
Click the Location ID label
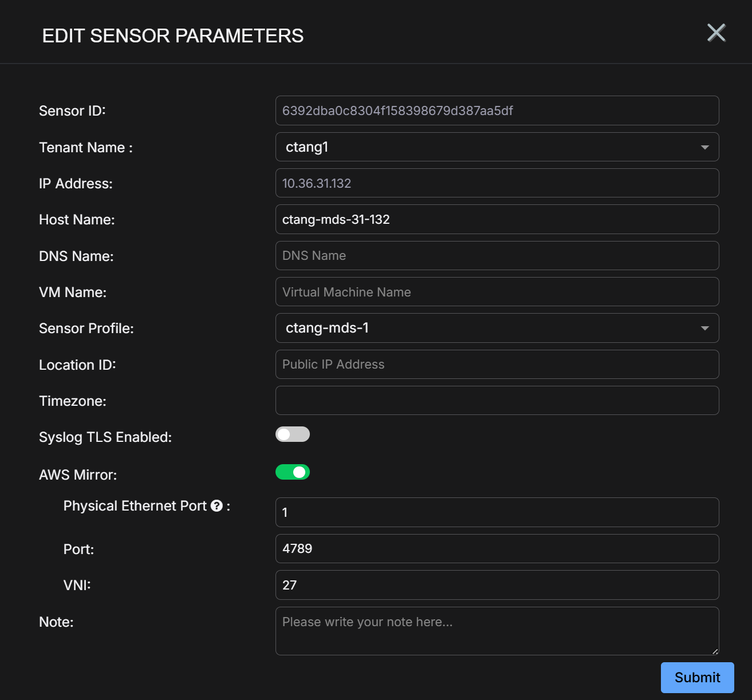77,365
